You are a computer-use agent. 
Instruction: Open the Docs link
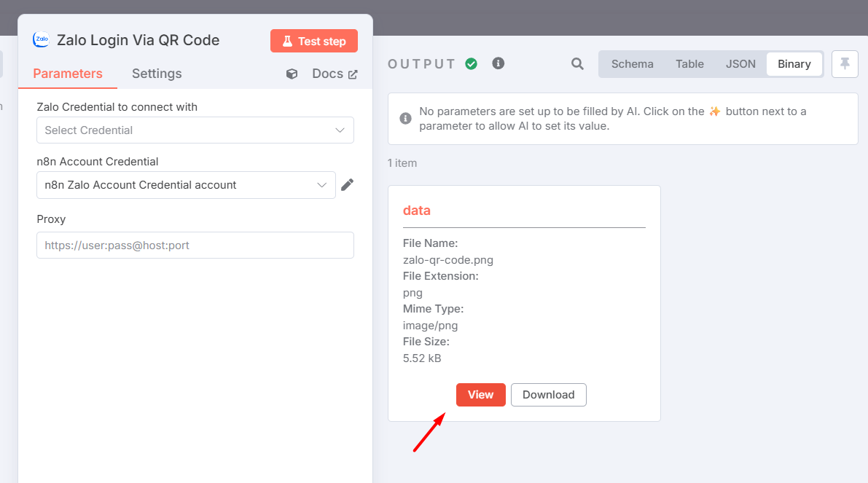335,74
